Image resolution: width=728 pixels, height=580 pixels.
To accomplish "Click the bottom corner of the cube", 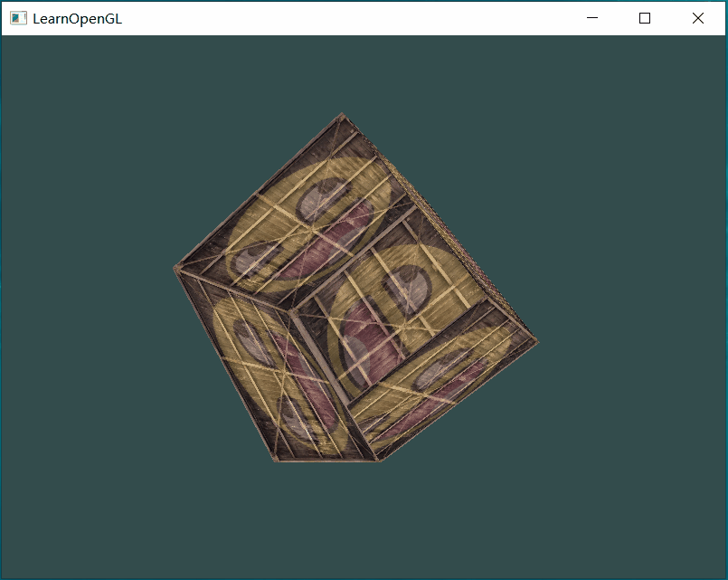I will click(378, 461).
